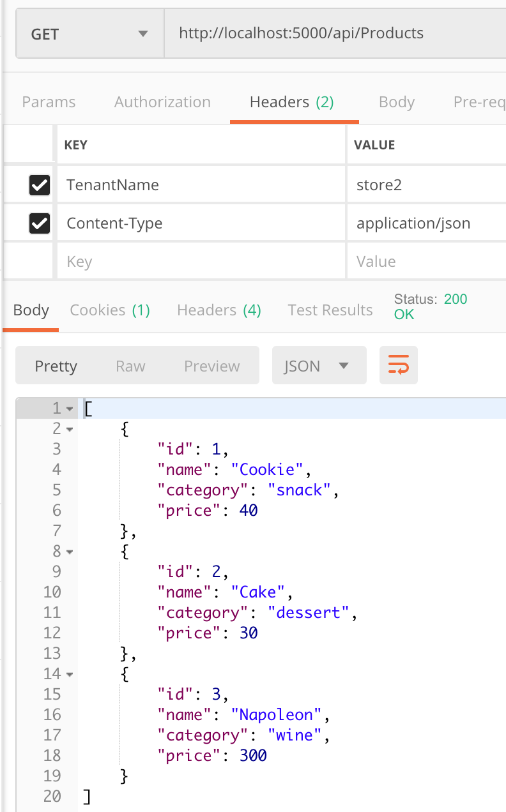
Task: Select the request Body tab
Action: pyautogui.click(x=397, y=102)
